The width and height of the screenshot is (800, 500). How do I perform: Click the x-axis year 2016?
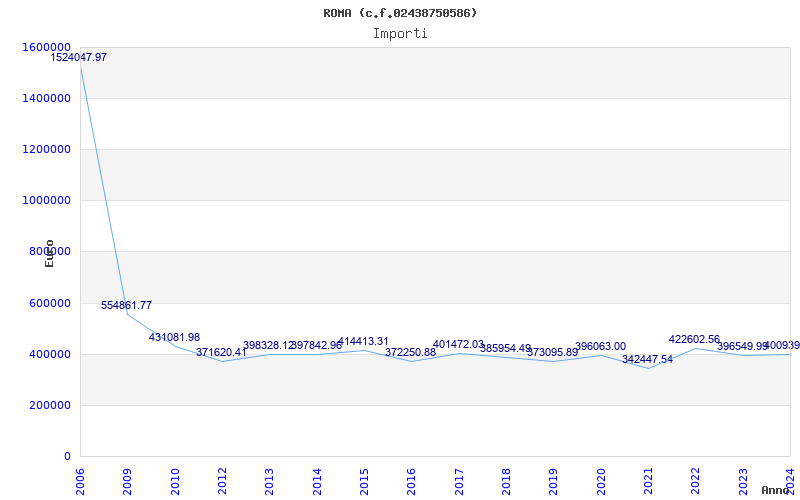[x=412, y=482]
